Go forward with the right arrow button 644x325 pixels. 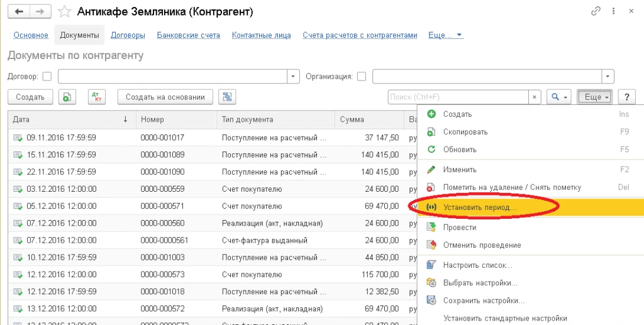click(x=40, y=11)
